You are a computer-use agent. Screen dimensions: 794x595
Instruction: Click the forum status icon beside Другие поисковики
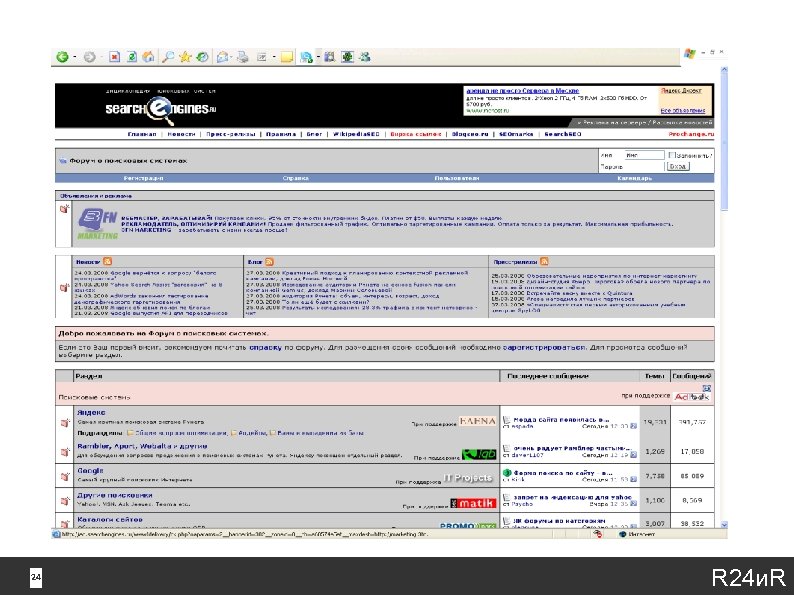[x=65, y=500]
